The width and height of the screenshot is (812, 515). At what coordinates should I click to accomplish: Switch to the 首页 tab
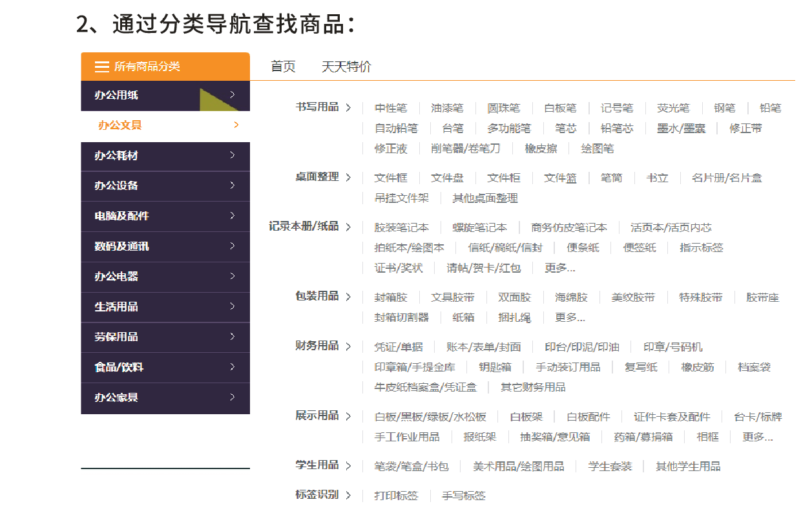coord(283,67)
